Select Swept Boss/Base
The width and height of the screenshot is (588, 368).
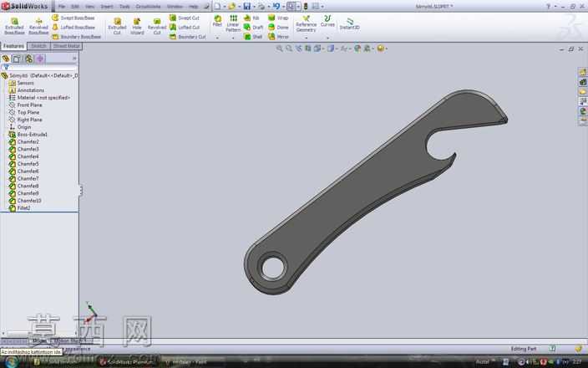(73, 18)
